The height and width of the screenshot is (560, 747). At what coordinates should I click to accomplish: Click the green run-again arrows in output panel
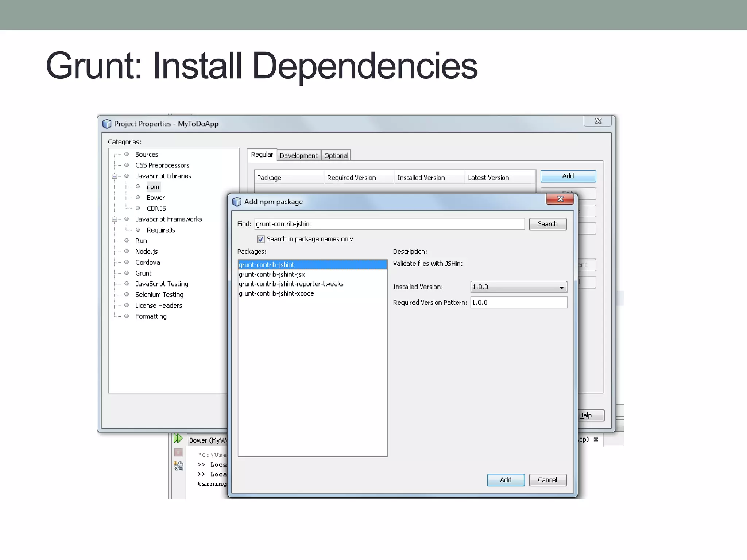click(178, 438)
